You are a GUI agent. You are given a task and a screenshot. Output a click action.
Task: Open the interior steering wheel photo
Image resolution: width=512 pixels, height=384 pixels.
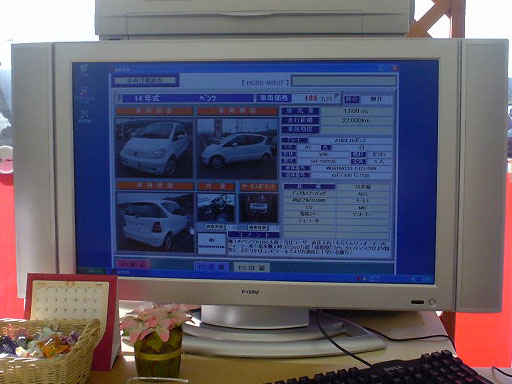tap(216, 208)
